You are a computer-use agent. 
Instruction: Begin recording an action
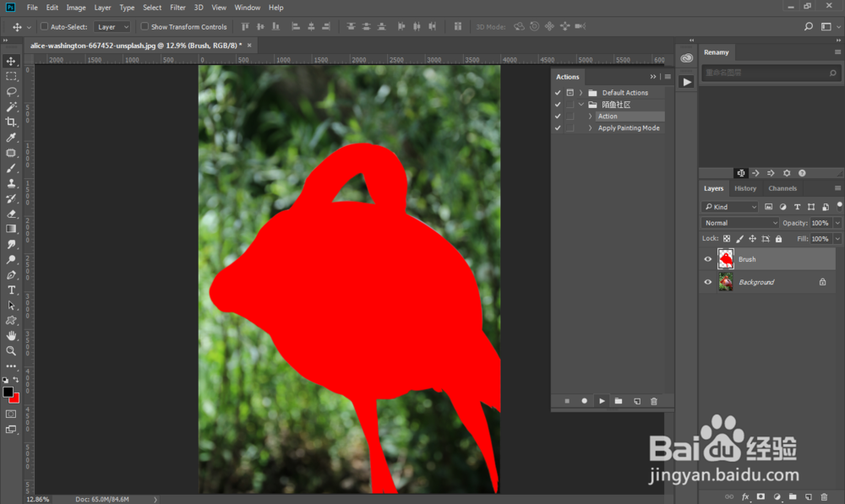(584, 401)
